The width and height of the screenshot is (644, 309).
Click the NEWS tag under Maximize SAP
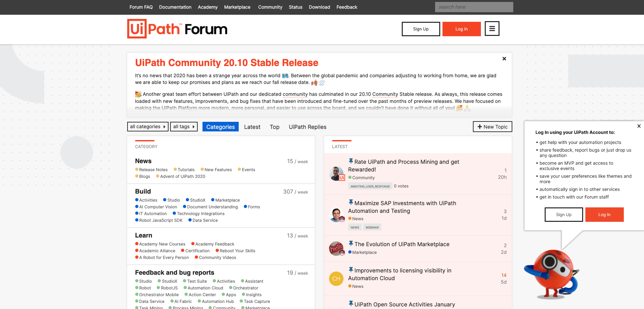click(355, 227)
